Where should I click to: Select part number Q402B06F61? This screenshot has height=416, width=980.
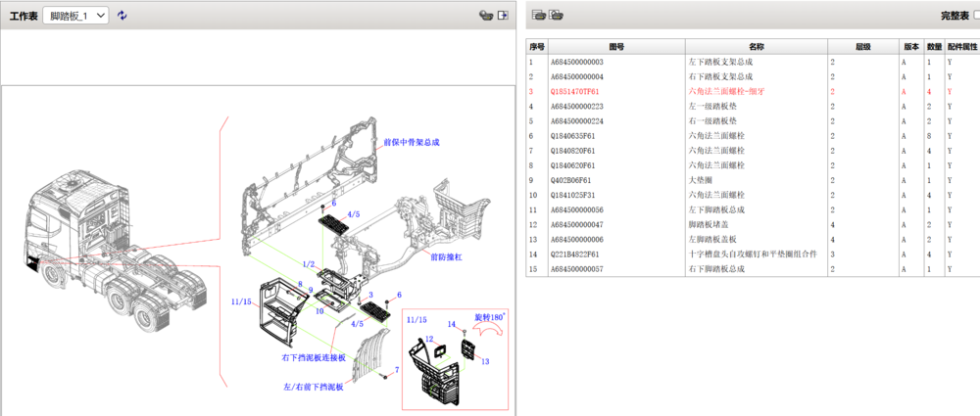click(570, 180)
